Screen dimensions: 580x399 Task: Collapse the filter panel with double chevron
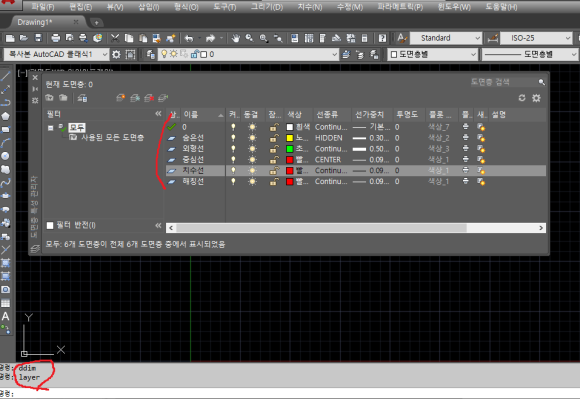[x=158, y=114]
